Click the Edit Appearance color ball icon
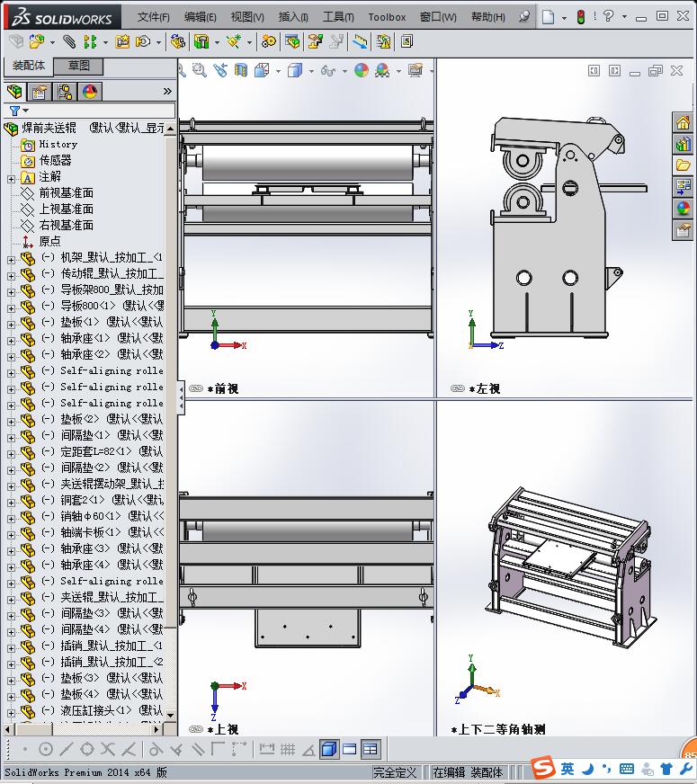Viewport: 697px width, 784px height. [362, 70]
